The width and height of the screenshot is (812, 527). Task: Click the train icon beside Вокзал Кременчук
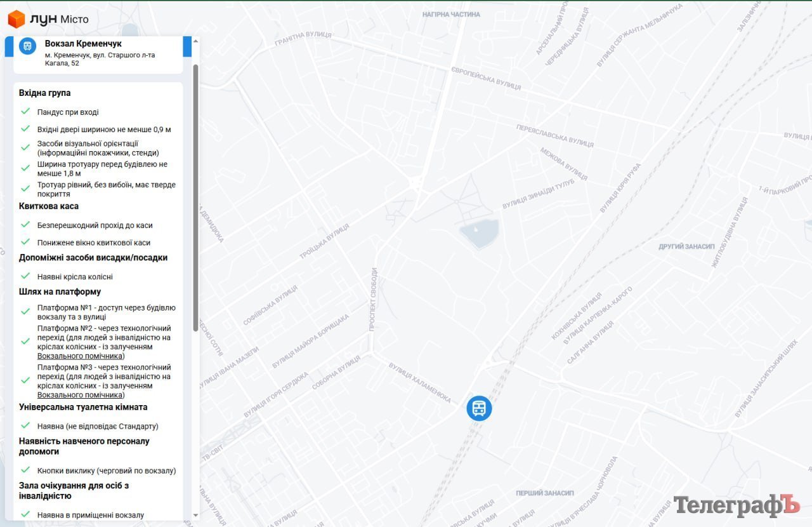tap(27, 46)
